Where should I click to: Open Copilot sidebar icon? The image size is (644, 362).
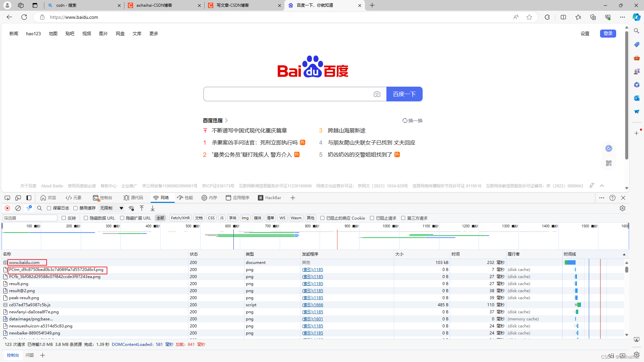click(x=636, y=17)
